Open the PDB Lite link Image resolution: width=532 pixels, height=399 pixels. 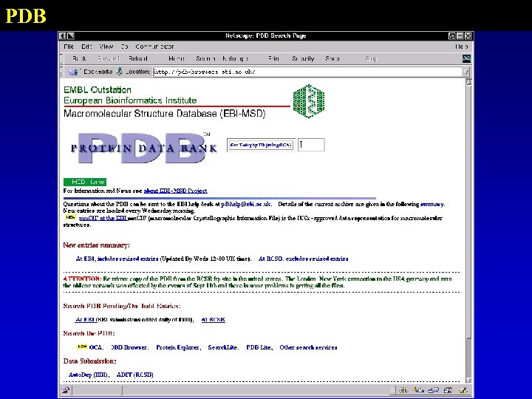pos(259,347)
